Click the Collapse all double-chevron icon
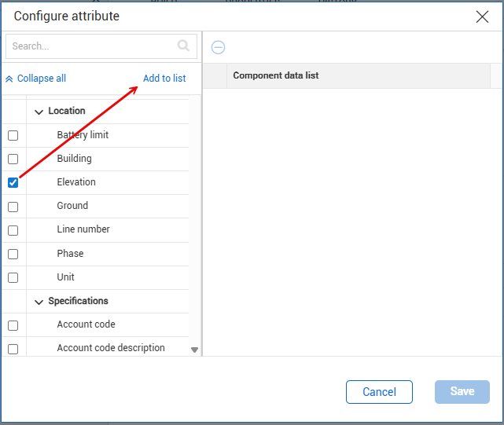Image resolution: width=504 pixels, height=425 pixels. [9, 79]
